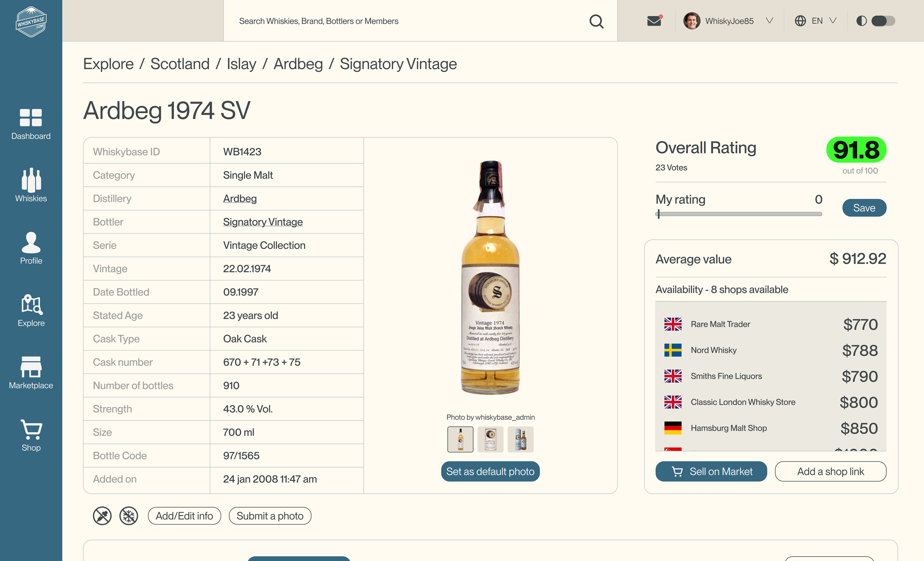Open the Marketplace sidebar icon
The image size is (924, 561).
click(x=31, y=373)
